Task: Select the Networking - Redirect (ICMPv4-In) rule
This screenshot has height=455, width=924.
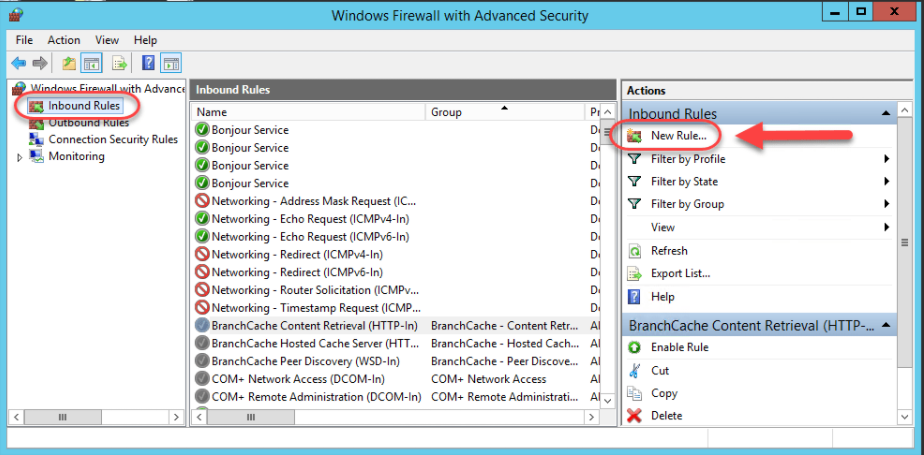Action: click(296, 255)
